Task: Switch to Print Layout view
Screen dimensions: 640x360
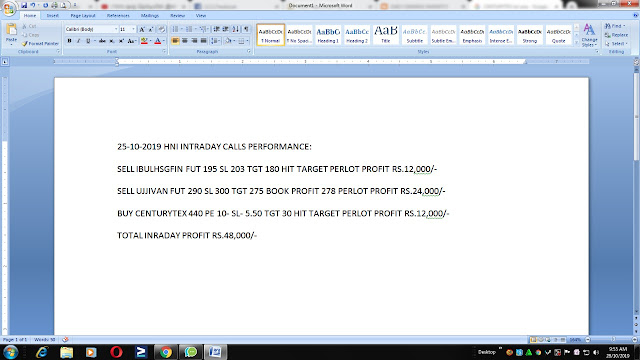Action: click(533, 340)
